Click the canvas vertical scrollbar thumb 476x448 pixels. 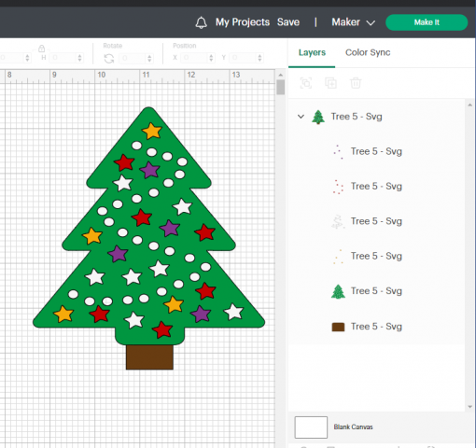pos(281,87)
